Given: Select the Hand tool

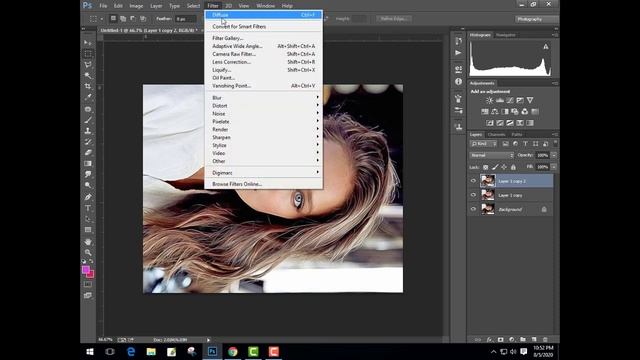Looking at the screenshot, I should click(x=88, y=242).
